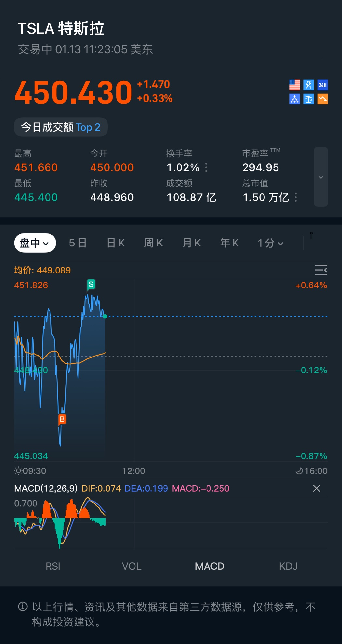The width and height of the screenshot is (342, 644).
Task: Select the RSI indicator
Action: point(53,566)
